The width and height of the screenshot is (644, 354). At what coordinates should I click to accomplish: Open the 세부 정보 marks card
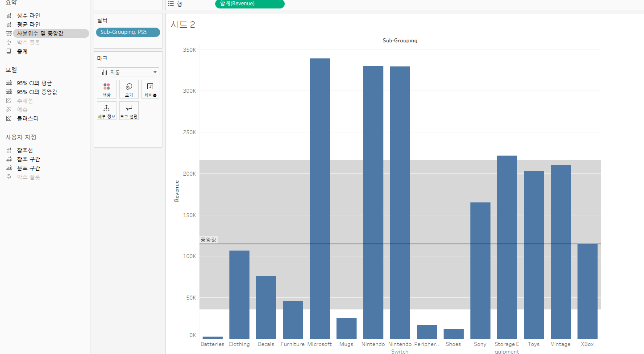click(107, 111)
